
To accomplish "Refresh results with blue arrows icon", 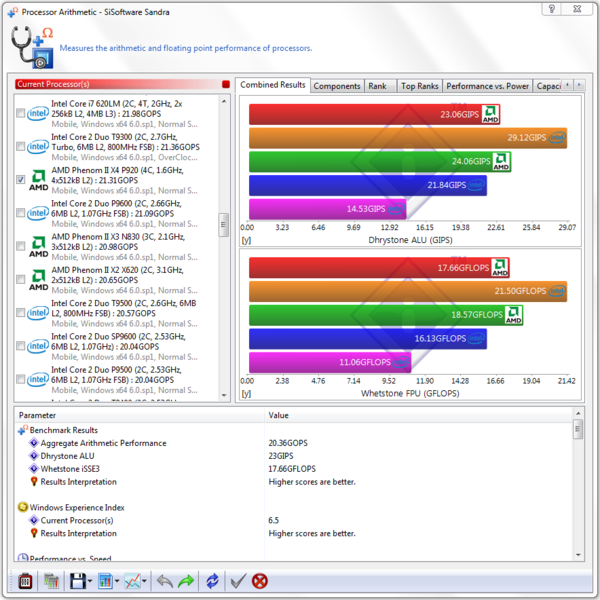I will click(212, 581).
